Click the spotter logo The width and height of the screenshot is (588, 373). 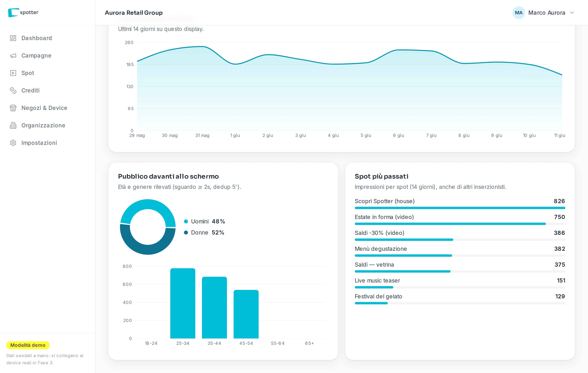(23, 12)
